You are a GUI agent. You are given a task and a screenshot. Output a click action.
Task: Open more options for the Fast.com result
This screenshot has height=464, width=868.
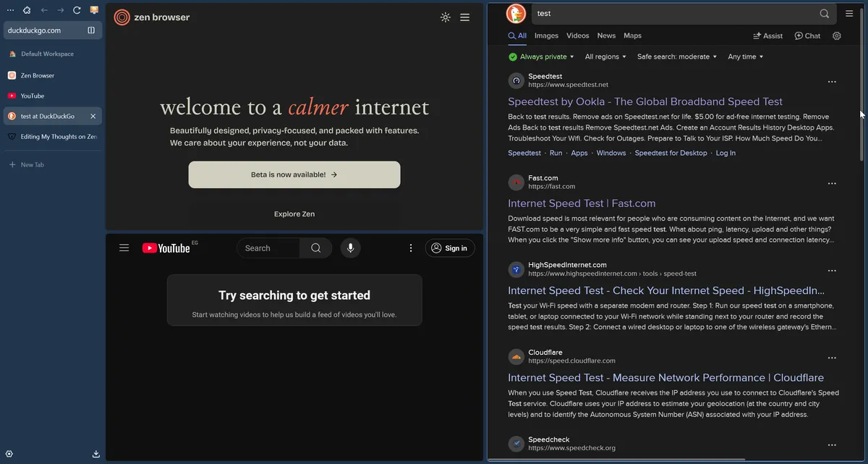pyautogui.click(x=832, y=184)
